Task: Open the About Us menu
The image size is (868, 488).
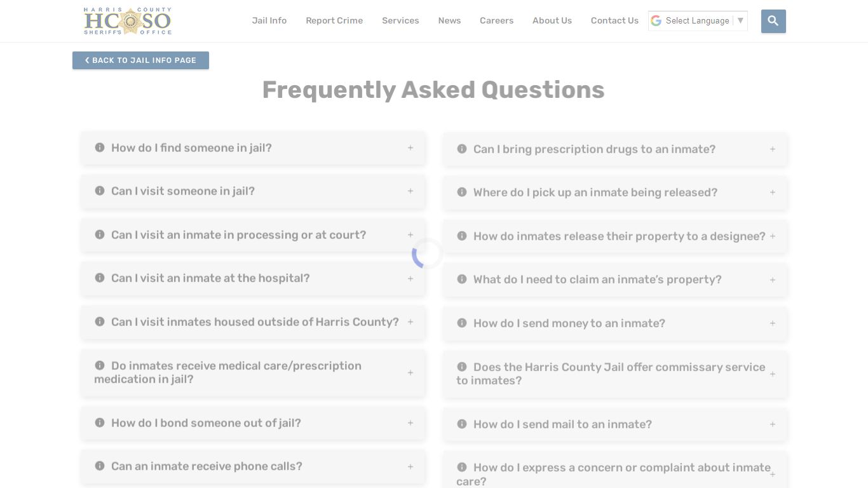Action: pos(552,20)
